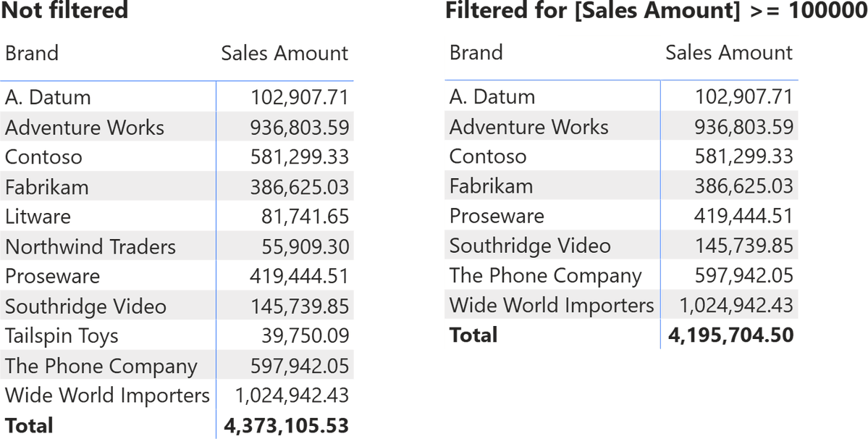
Task: Sort by Sales Amount in Not filtered table
Action: pyautogui.click(x=285, y=53)
